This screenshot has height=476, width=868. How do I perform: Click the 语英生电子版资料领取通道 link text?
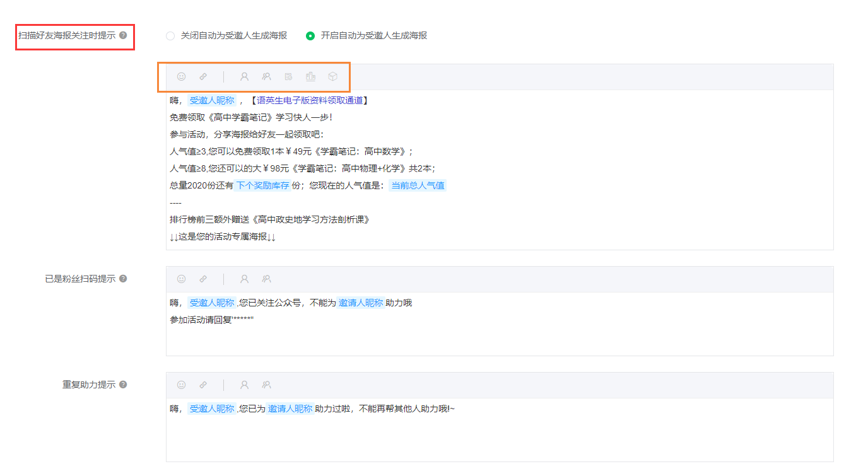click(x=310, y=100)
